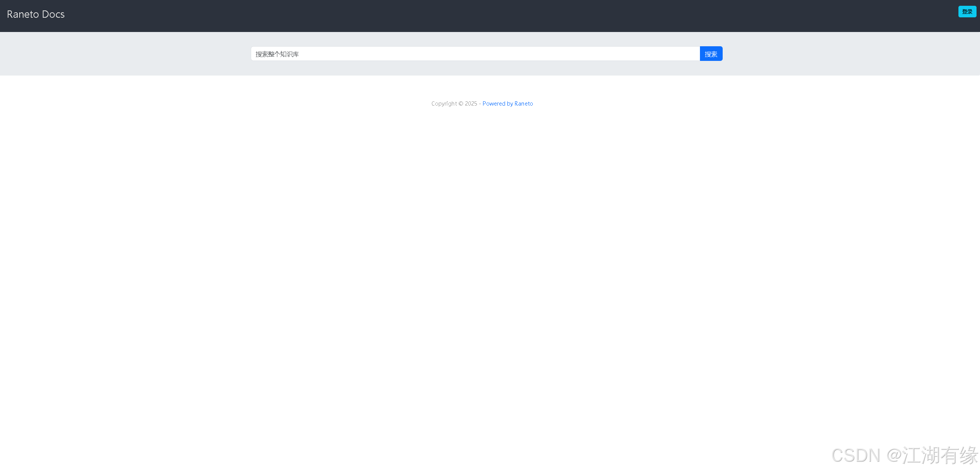Click Docs in the header brand
The width and height of the screenshot is (980, 471).
pos(53,14)
